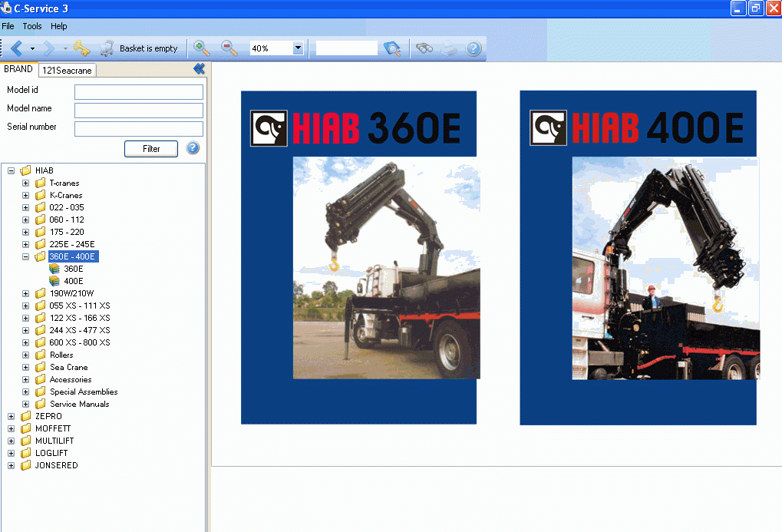Viewport: 782px width, 532px height.
Task: Select the 122 XS - 166 XS folder
Action: click(79, 318)
